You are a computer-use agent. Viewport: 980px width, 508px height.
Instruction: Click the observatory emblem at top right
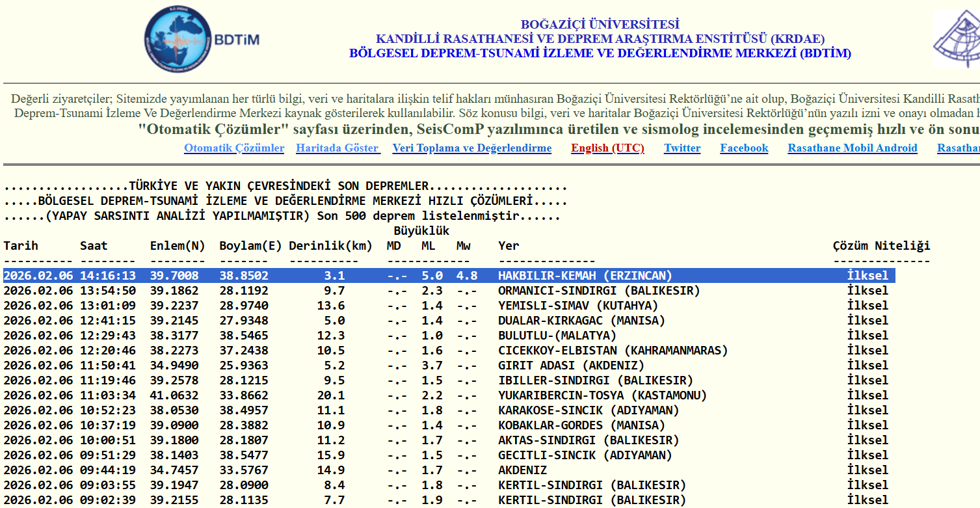(957, 39)
